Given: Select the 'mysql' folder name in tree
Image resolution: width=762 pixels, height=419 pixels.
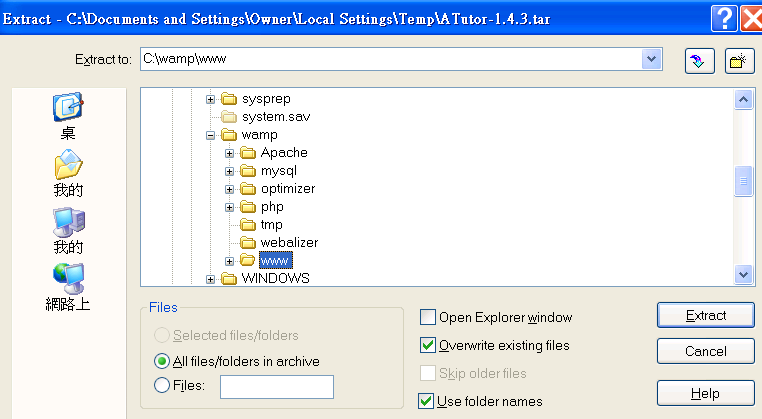Looking at the screenshot, I should click(x=278, y=171).
